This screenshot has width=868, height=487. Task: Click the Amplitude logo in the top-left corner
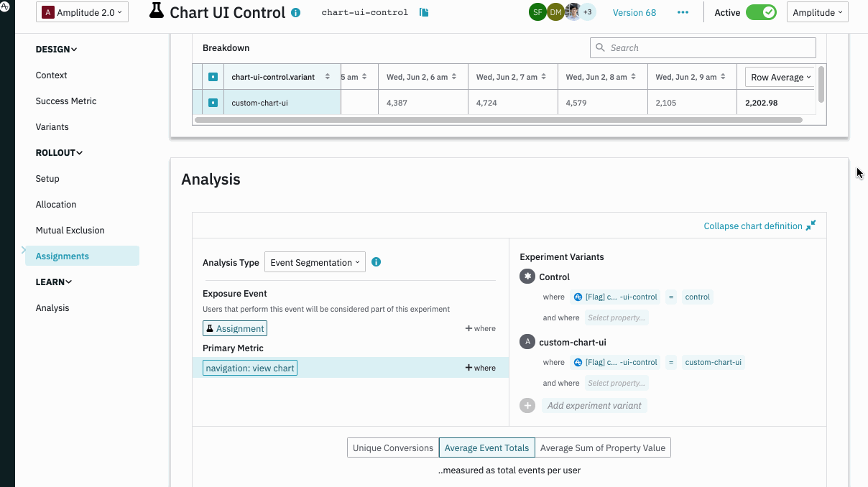point(5,6)
